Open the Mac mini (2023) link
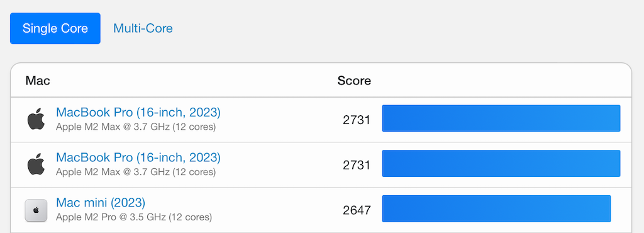 pos(101,203)
